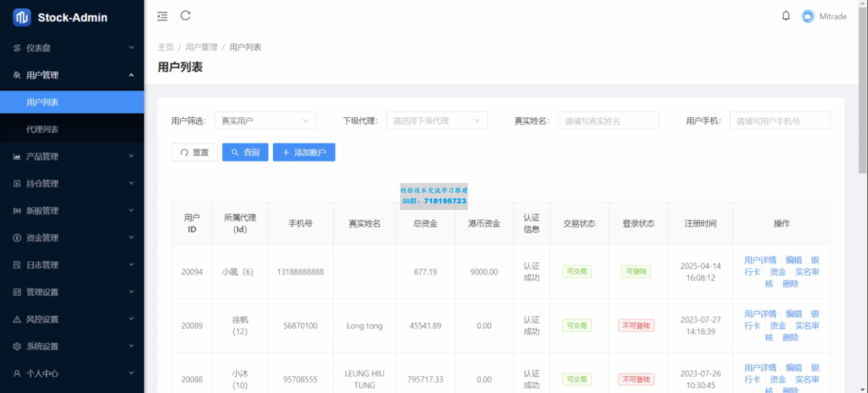Screen dimensions: 868x393
Task: Click the 风控设置 warning icon
Action: pyautogui.click(x=17, y=319)
